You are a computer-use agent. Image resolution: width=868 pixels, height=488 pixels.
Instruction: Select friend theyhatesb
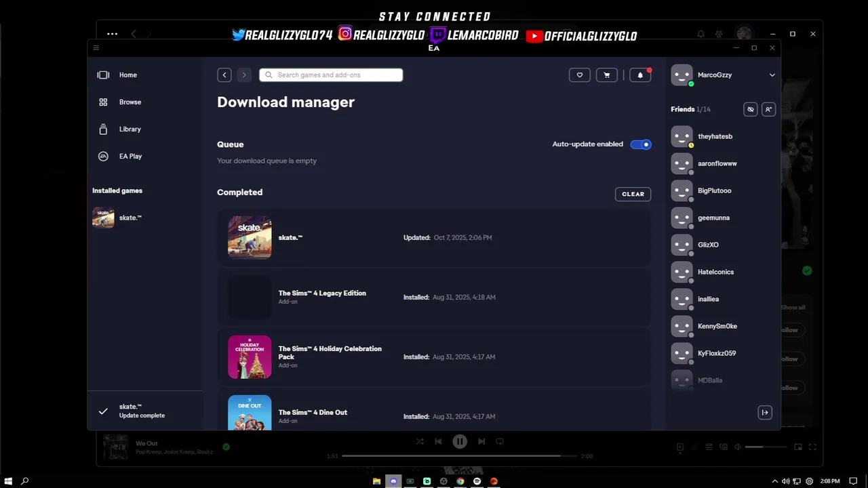pyautogui.click(x=722, y=136)
